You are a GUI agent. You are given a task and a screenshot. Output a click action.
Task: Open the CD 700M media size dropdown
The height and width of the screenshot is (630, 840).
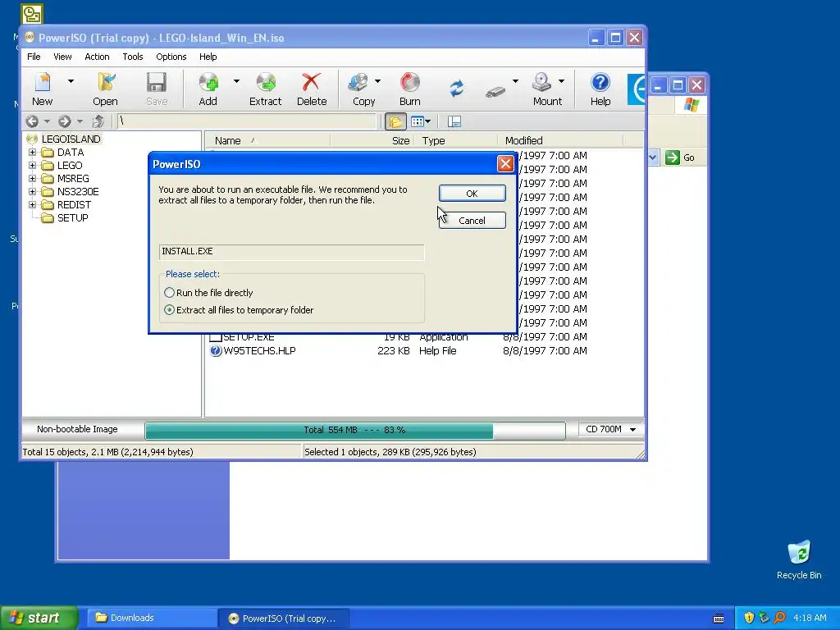tap(610, 429)
